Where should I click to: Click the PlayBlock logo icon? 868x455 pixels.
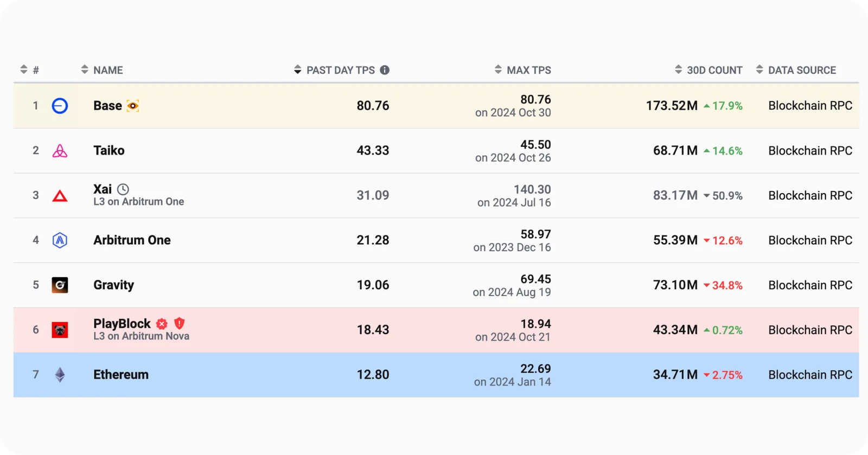click(x=60, y=330)
